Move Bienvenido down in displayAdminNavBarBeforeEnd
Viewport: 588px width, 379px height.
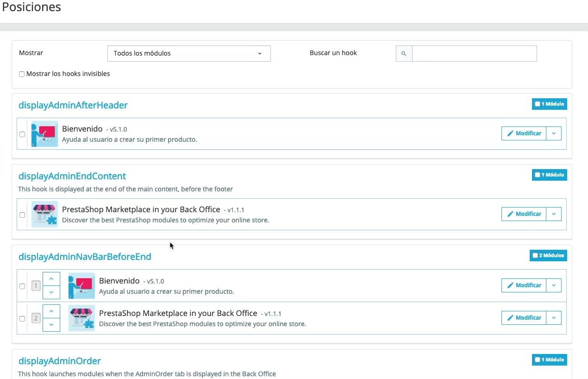point(51,292)
